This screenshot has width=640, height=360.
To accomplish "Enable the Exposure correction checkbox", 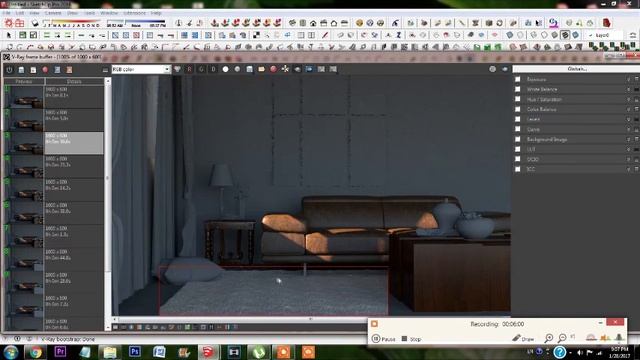I will click(x=518, y=79).
